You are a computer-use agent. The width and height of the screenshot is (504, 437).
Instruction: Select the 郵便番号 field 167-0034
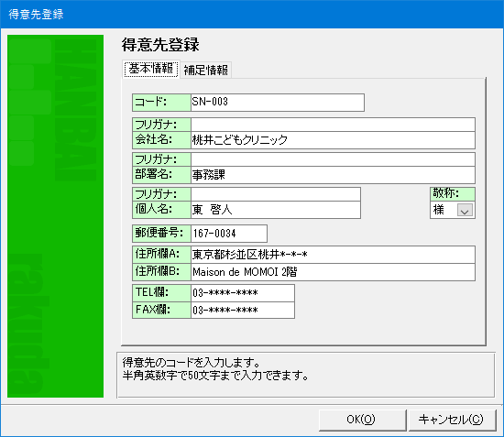229,234
